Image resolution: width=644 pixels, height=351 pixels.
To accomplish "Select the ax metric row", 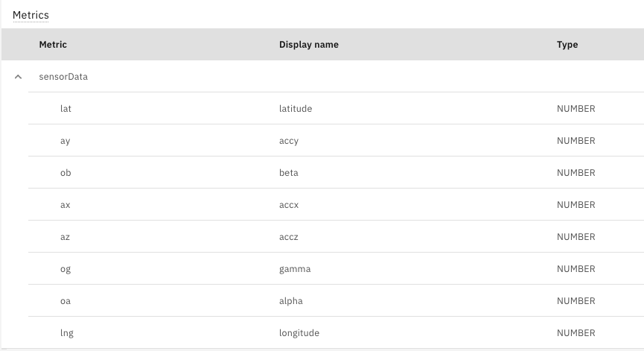I will (336, 205).
